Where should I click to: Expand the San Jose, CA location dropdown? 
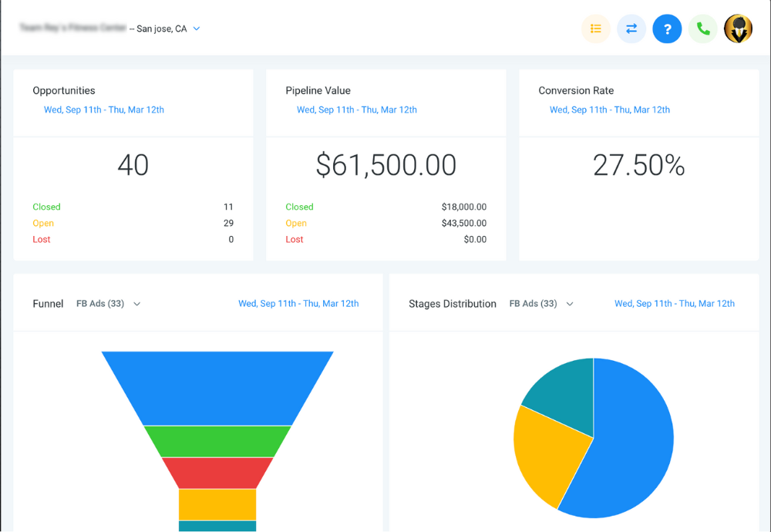coord(197,29)
